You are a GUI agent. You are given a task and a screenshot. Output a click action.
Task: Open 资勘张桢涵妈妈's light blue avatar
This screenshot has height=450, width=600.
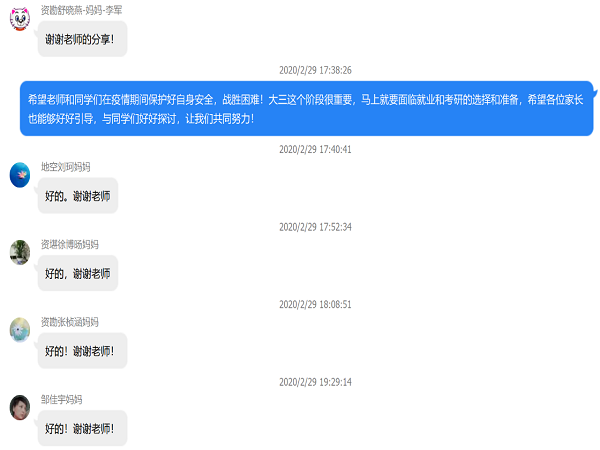(19, 330)
